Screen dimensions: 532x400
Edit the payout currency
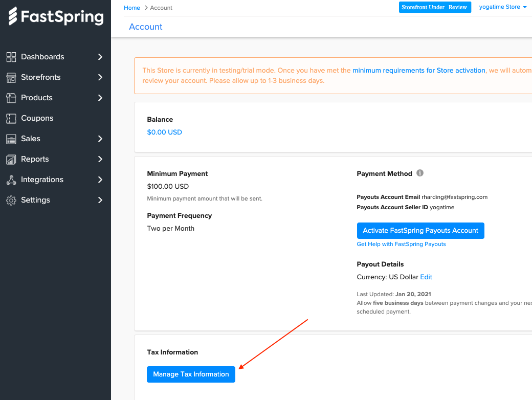click(426, 277)
